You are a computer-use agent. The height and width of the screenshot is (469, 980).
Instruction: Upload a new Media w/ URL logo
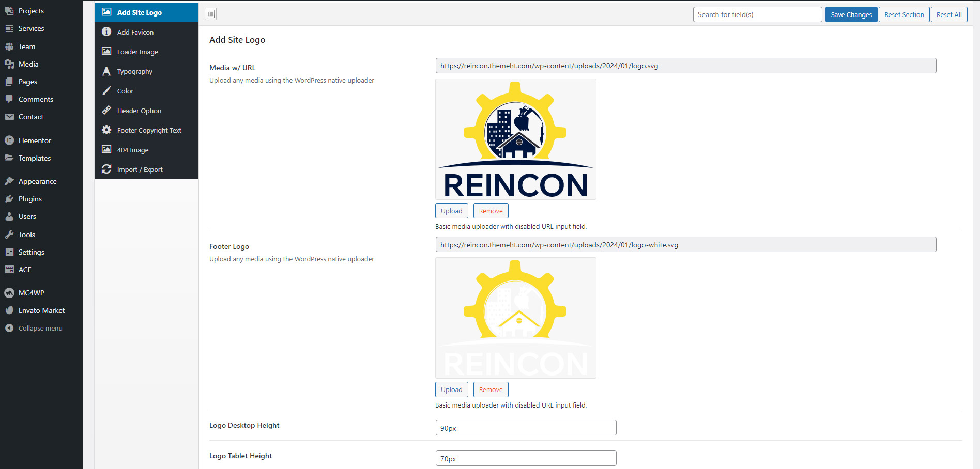point(451,211)
